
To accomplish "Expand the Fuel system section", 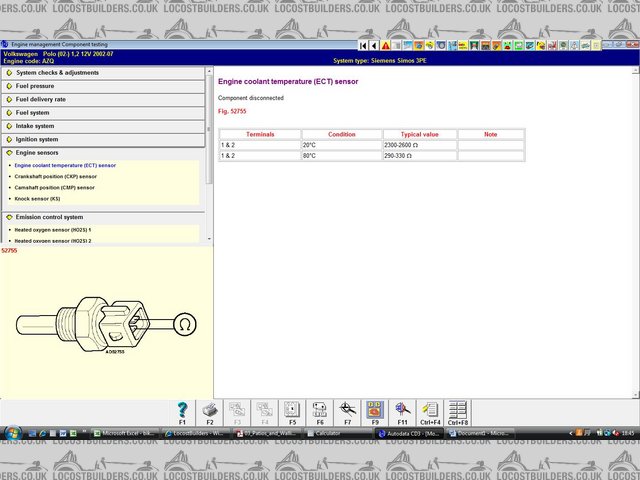I will click(103, 113).
